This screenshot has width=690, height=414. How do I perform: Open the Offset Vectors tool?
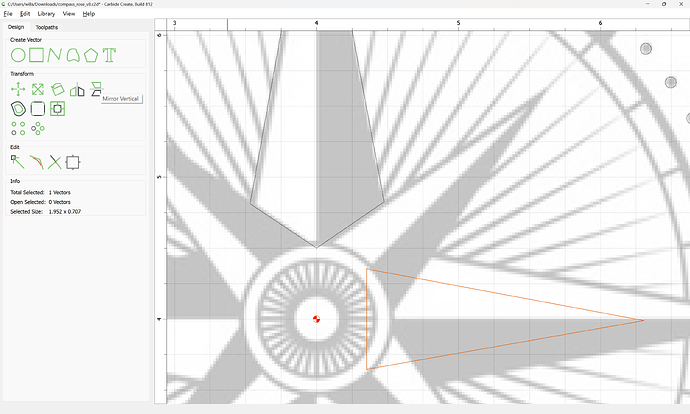click(x=18, y=108)
